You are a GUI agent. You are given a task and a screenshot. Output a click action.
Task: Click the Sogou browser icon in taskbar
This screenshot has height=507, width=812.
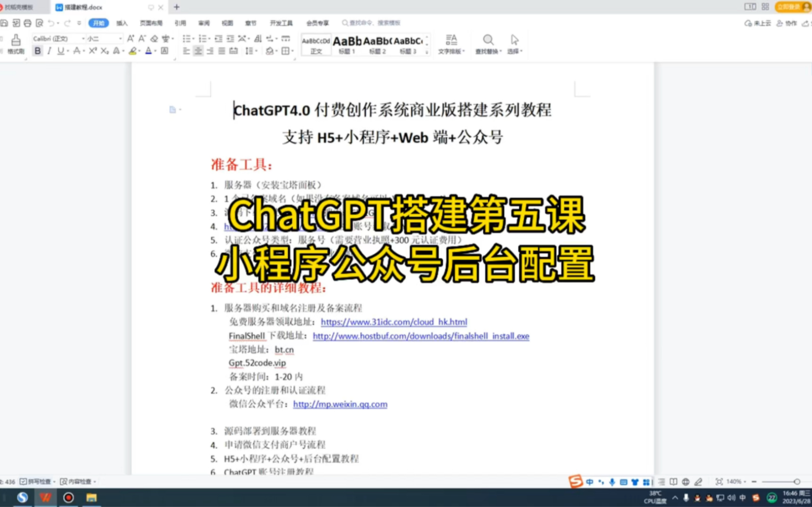click(22, 497)
